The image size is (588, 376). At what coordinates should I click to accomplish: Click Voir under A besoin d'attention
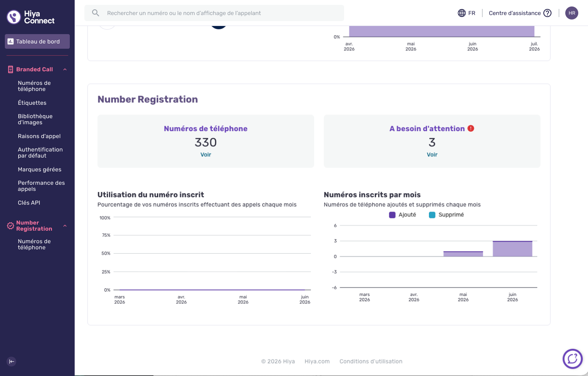(432, 155)
